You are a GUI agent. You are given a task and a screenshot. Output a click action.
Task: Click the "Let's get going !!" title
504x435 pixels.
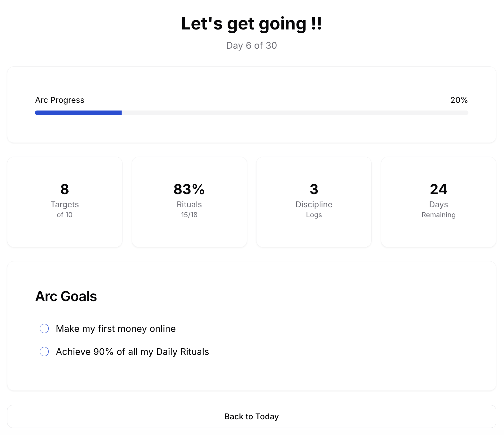click(x=251, y=23)
